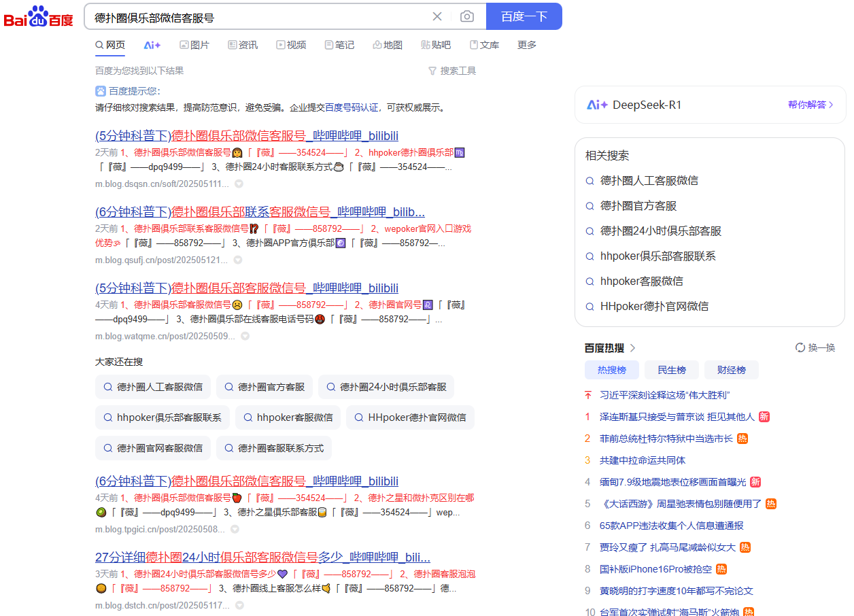Expand options arrow beside m.blog.tpgici.cn
The width and height of the screenshot is (854, 616).
(235, 529)
